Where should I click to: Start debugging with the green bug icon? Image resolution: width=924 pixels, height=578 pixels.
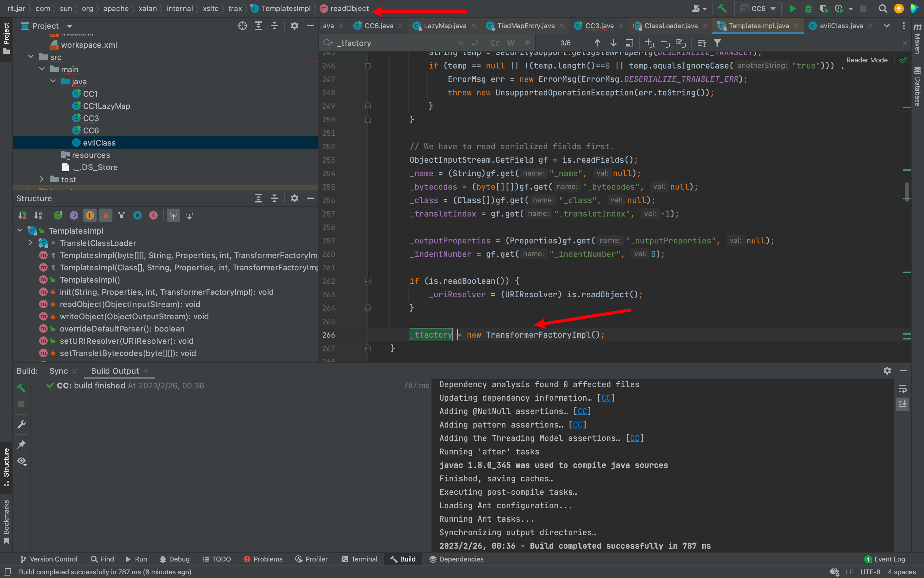point(808,9)
